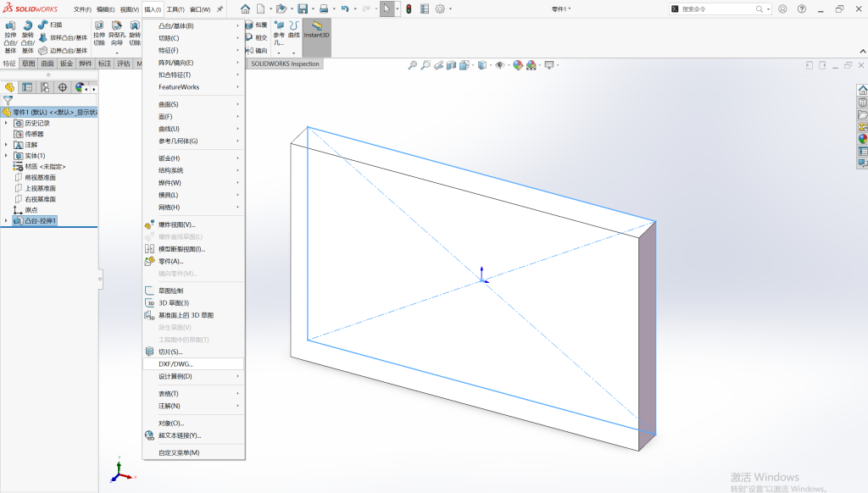Choose DXF/DWG... menu entry
Viewport: 868px width, 493px height.
(193, 364)
